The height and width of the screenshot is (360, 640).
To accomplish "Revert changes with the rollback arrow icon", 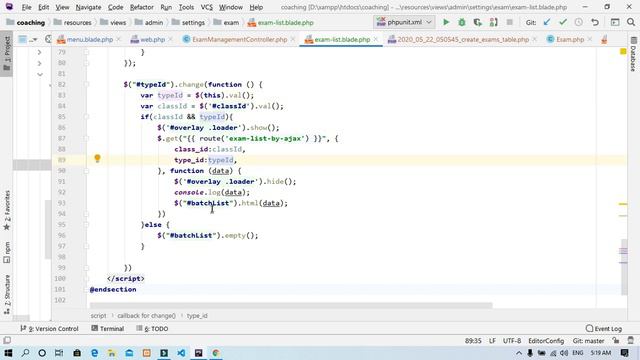I will (x=595, y=22).
